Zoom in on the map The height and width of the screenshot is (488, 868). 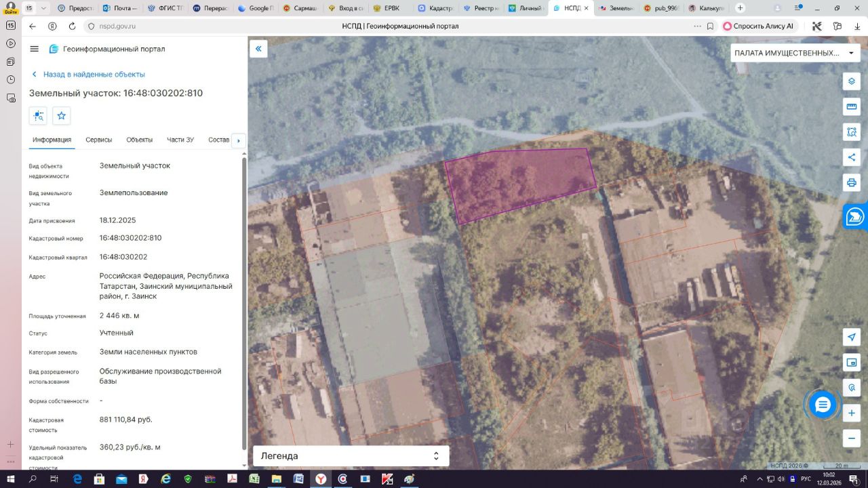[852, 413]
